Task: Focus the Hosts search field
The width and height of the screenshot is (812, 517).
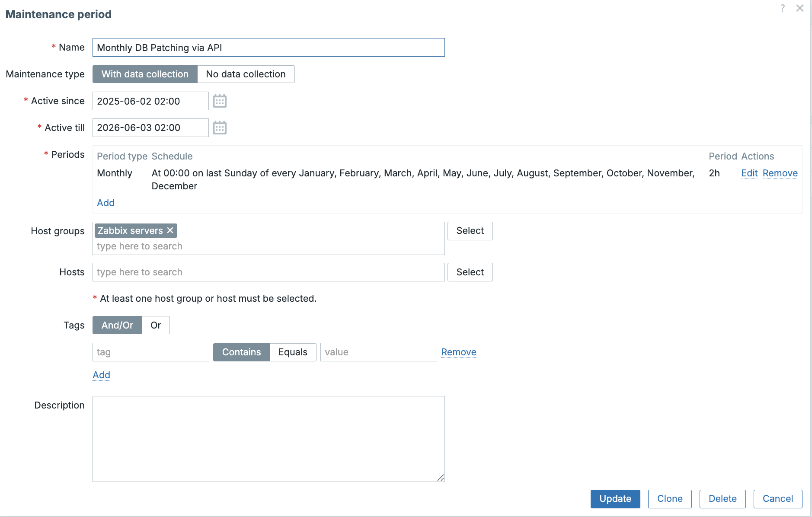Action: (268, 272)
